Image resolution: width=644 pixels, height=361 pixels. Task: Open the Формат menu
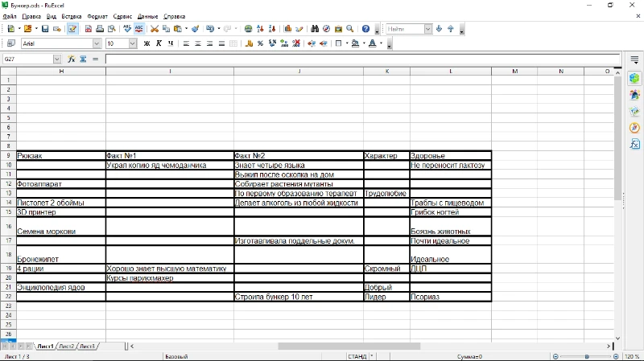tap(97, 16)
